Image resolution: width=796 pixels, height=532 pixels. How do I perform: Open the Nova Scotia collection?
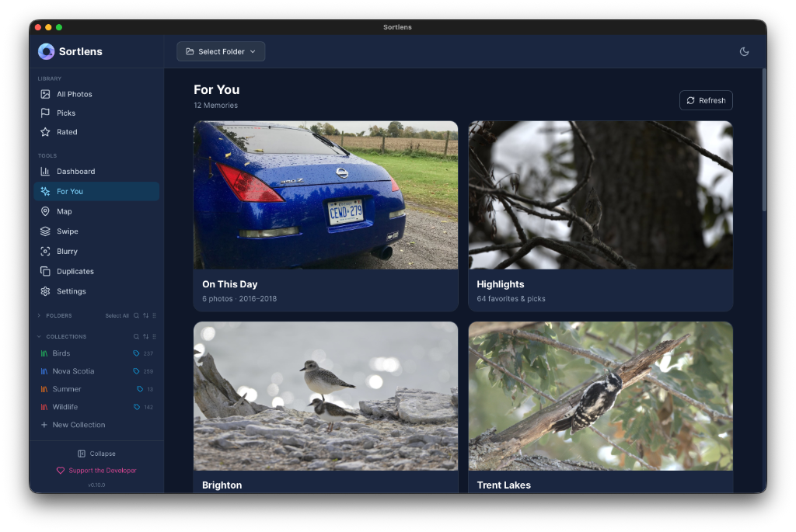point(96,371)
